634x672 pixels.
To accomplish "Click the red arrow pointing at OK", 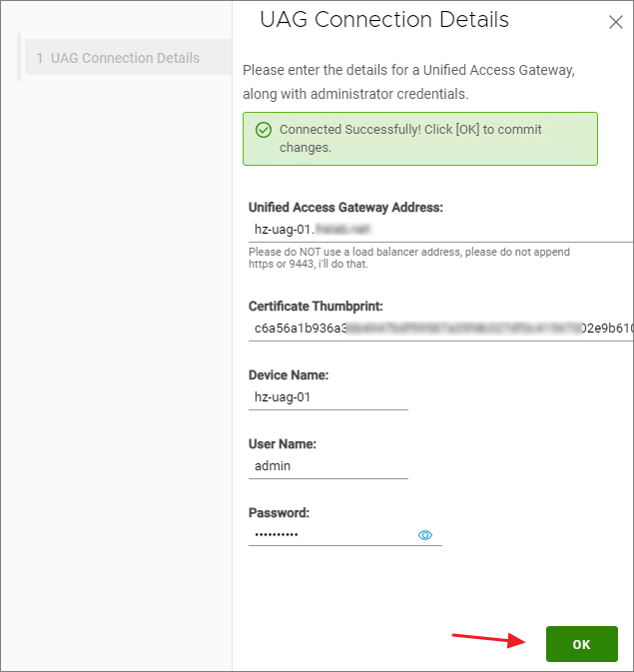I will tap(487, 640).
